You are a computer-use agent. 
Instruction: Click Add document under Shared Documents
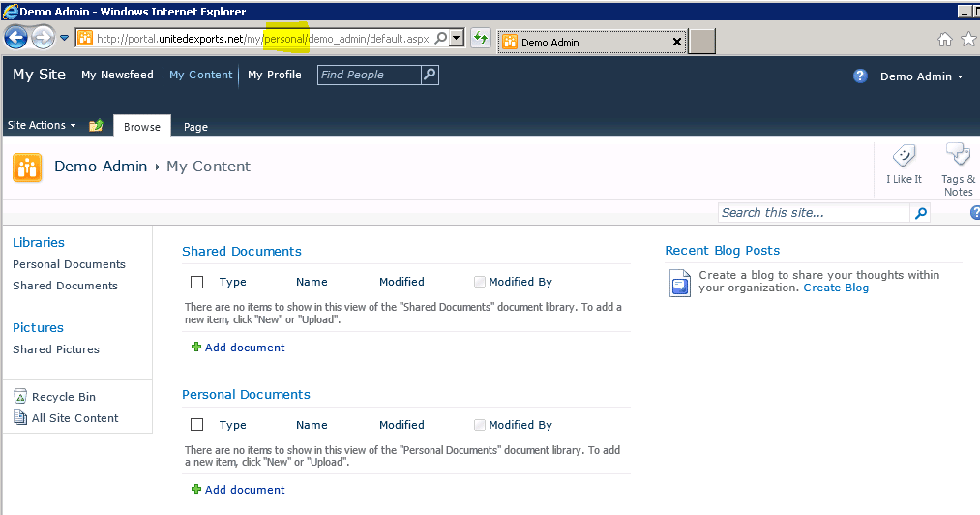[244, 348]
